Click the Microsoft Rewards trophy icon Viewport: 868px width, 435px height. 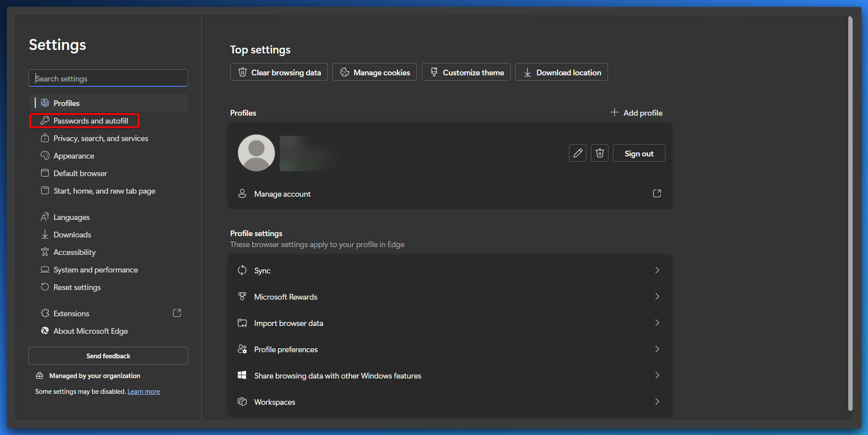click(x=242, y=297)
